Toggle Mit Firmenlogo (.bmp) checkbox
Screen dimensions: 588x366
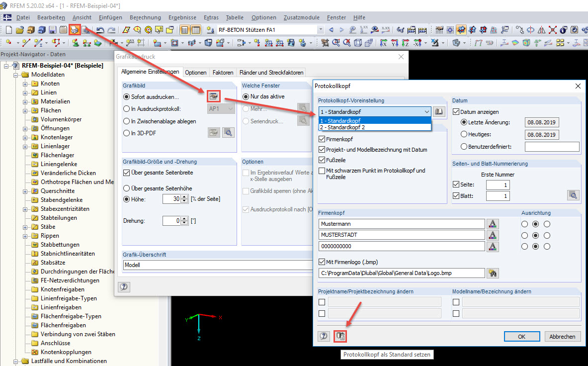pyautogui.click(x=322, y=262)
